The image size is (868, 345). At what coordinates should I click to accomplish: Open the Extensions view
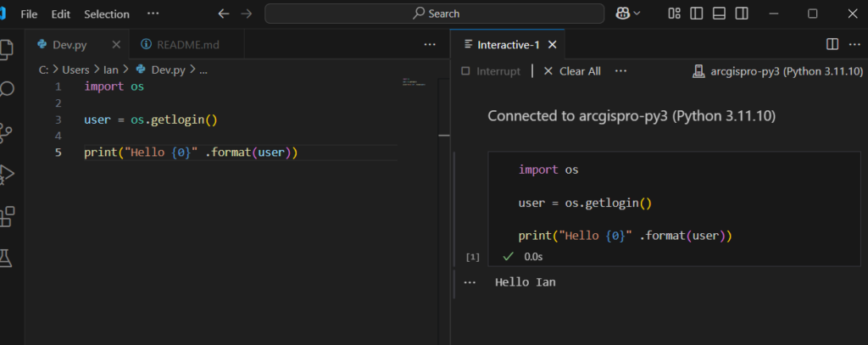click(x=7, y=215)
